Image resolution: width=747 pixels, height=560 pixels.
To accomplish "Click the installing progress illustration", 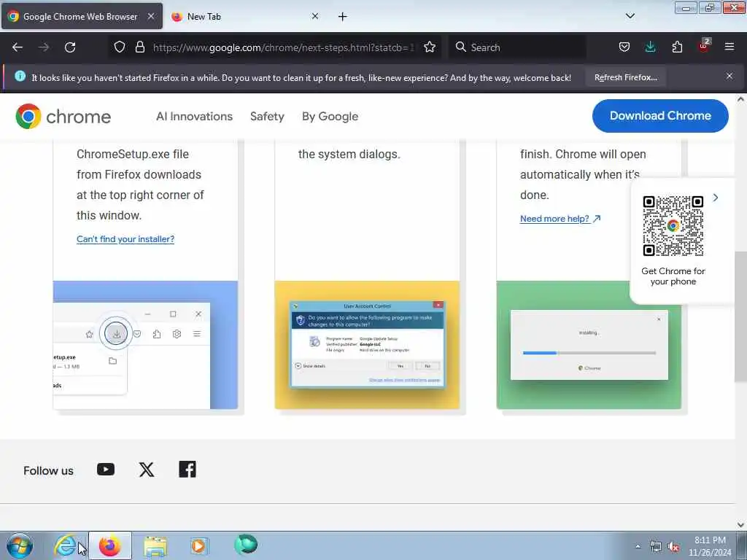I will (589, 345).
